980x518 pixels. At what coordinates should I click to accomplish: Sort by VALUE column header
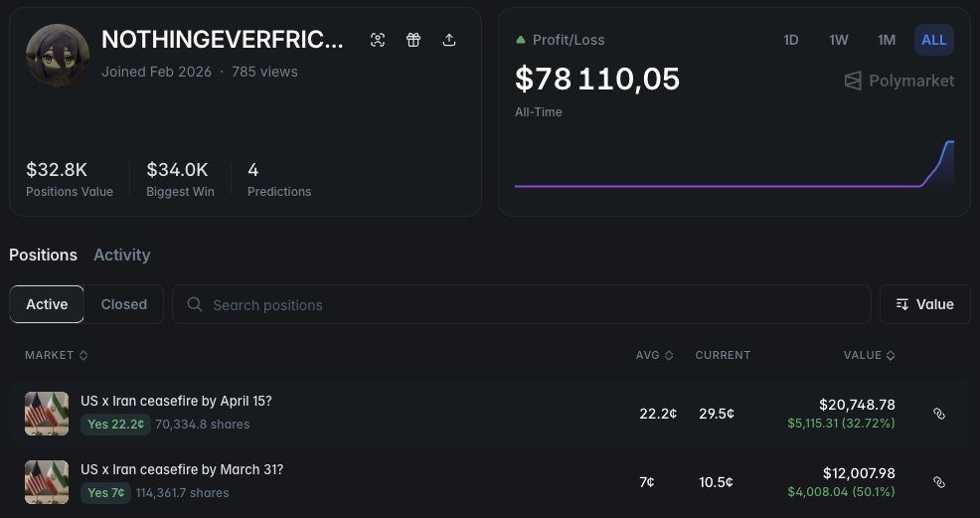point(869,355)
